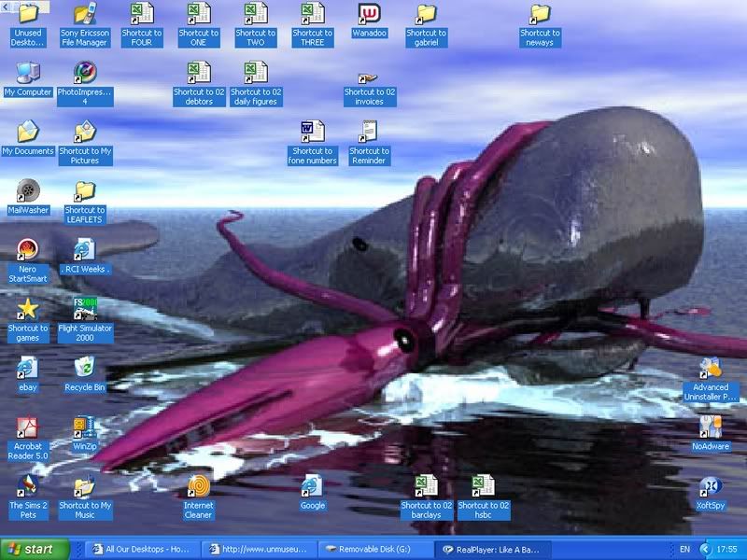Expand hidden system tray icons arrow
Image resolution: width=747 pixels, height=560 pixels.
pyautogui.click(x=703, y=549)
